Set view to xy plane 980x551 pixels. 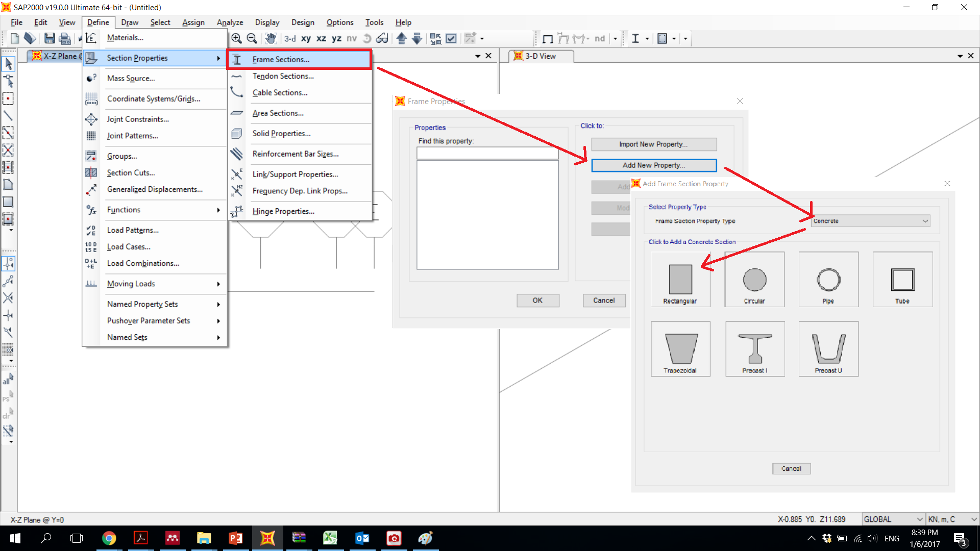point(306,38)
